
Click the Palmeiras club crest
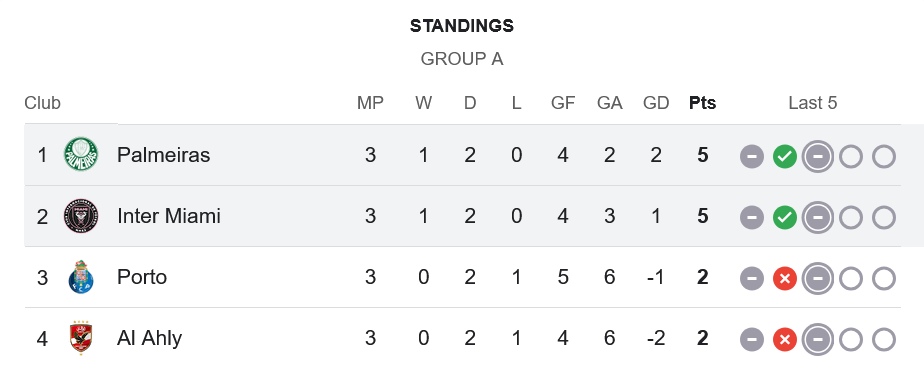click(81, 154)
